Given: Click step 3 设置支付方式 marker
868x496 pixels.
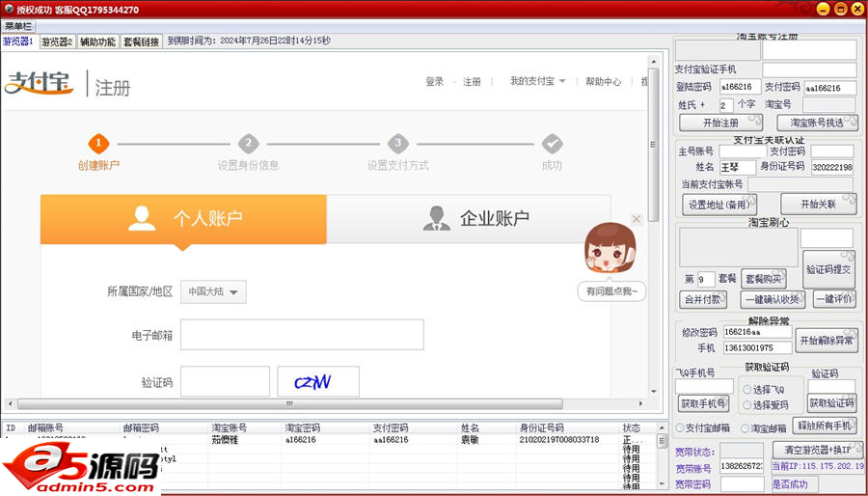Looking at the screenshot, I should (x=398, y=144).
